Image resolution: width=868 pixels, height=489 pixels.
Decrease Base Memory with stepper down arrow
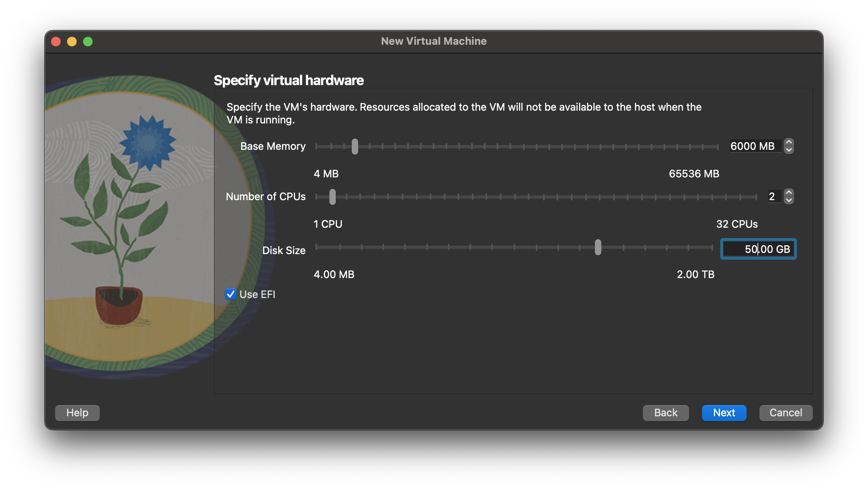tap(789, 150)
